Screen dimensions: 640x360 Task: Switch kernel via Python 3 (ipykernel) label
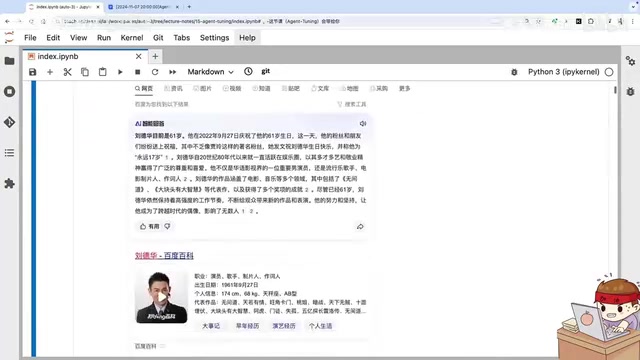coord(564,72)
